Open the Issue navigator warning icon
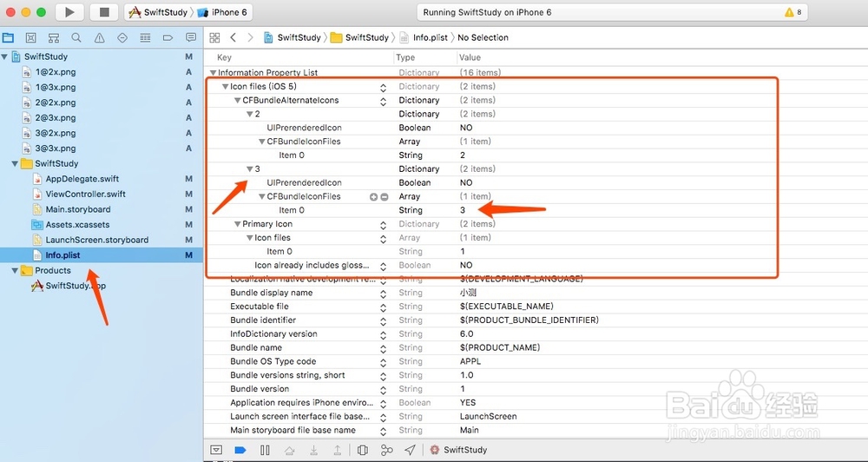Viewport: 868px width, 462px height. 100,37
